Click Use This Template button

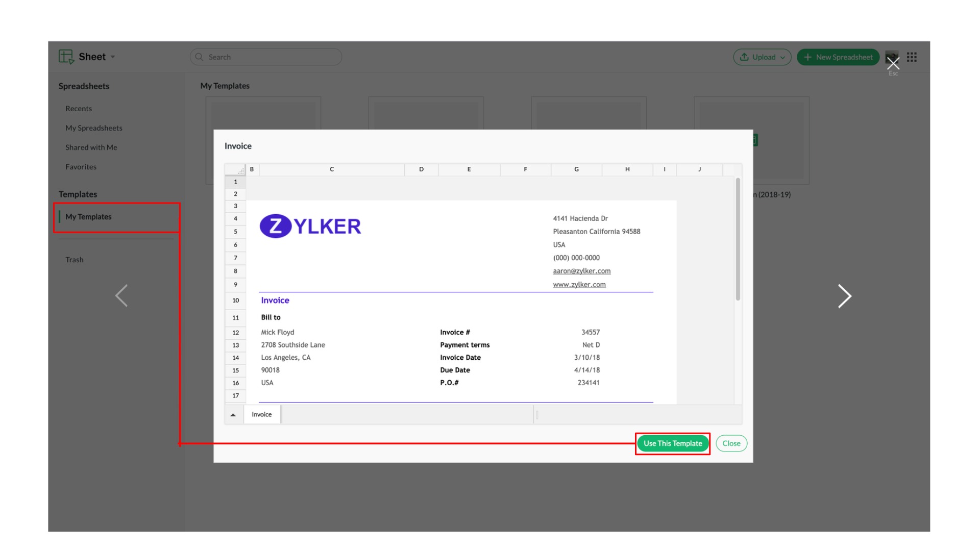672,443
